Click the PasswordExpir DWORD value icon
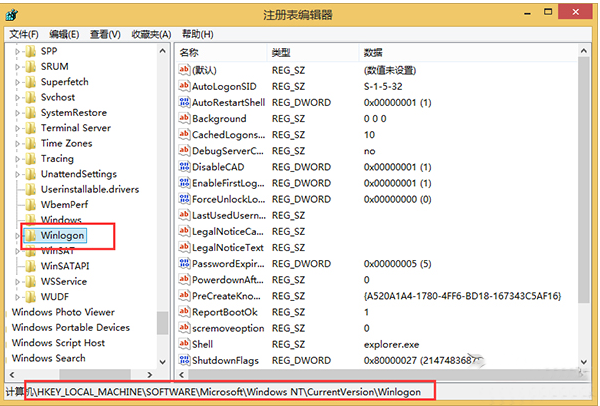Image resolution: width=600 pixels, height=406 pixels. tap(184, 263)
